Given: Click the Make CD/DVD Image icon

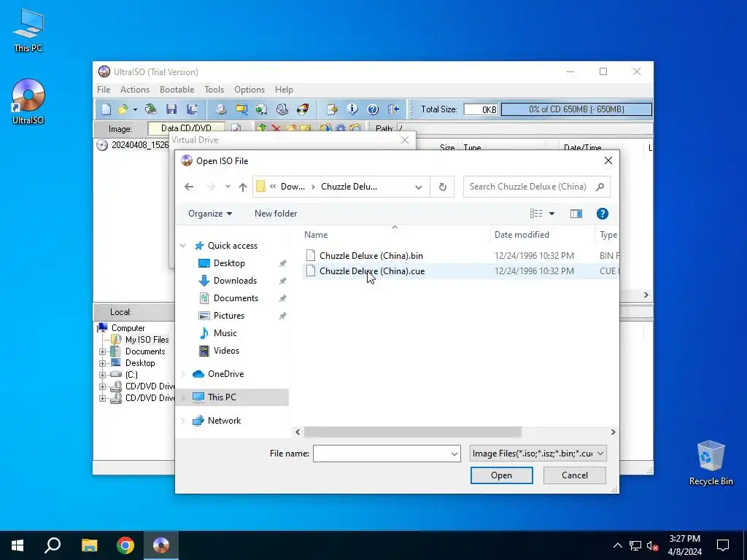Looking at the screenshot, I should coord(220,109).
